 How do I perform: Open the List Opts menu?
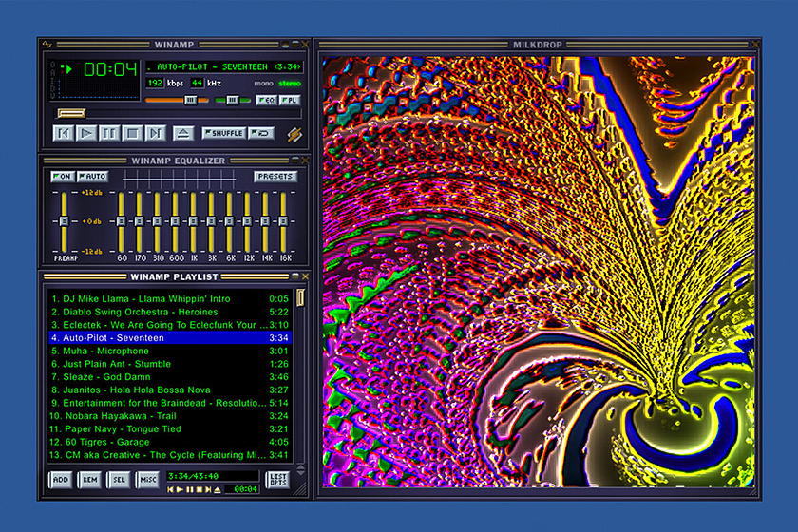coord(278,480)
